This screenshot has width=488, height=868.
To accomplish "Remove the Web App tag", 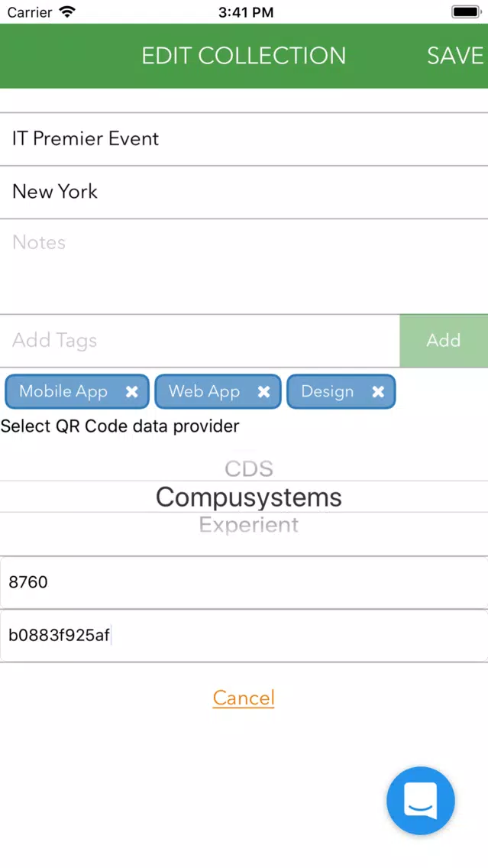I will (264, 392).
